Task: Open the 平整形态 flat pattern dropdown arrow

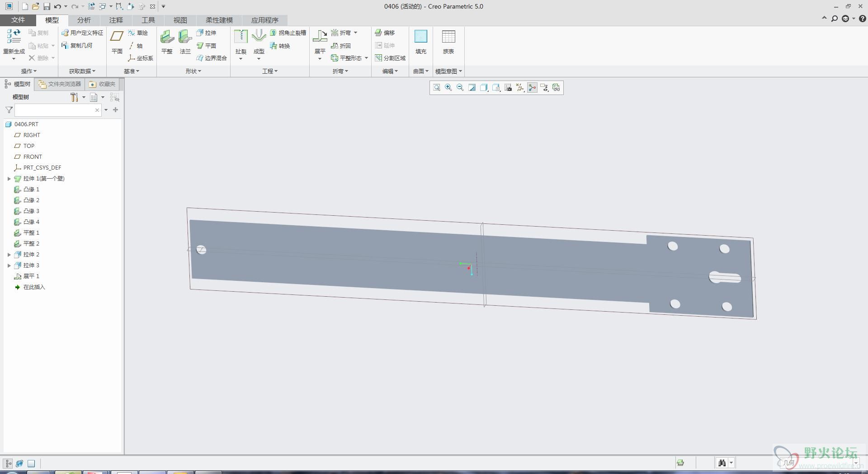Action: (x=366, y=58)
